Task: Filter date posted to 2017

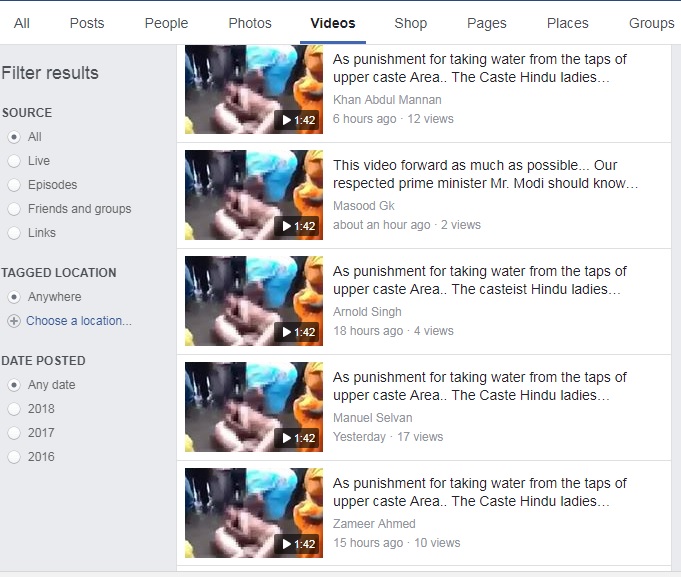Action: [14, 433]
